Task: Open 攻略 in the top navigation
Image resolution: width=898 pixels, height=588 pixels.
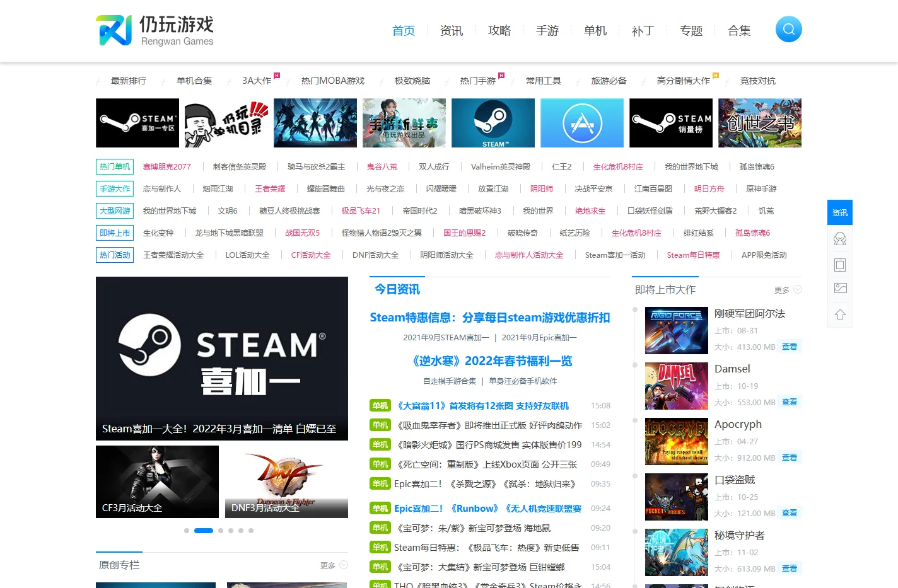Action: click(499, 30)
